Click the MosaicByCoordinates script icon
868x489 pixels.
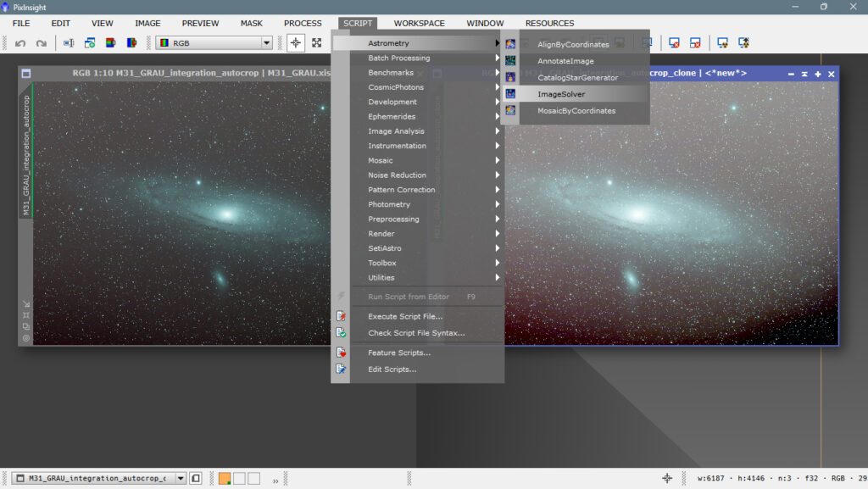tap(510, 111)
